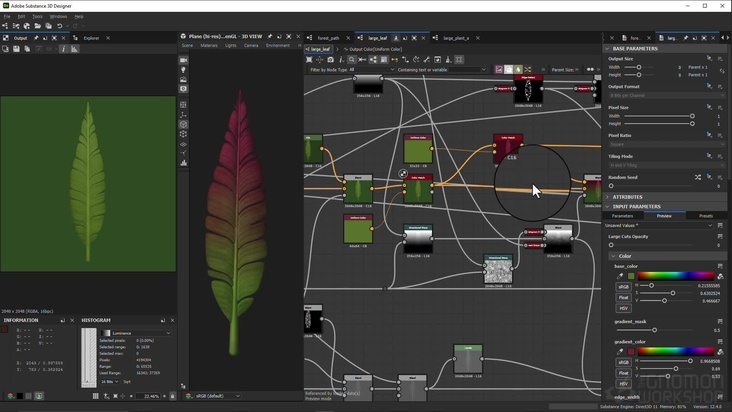This screenshot has height=412, width=732.
Task: Select sRGB mode for gradient_color
Action: coord(624,362)
